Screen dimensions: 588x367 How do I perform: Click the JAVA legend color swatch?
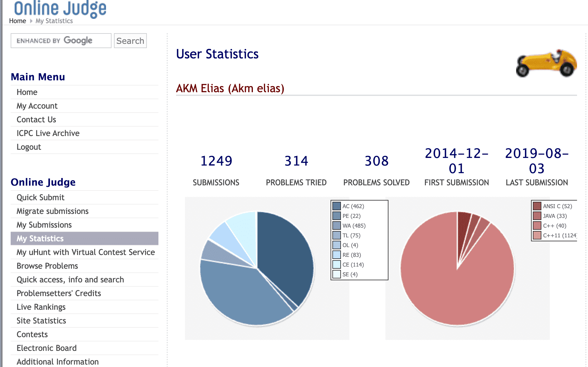pyautogui.click(x=537, y=216)
